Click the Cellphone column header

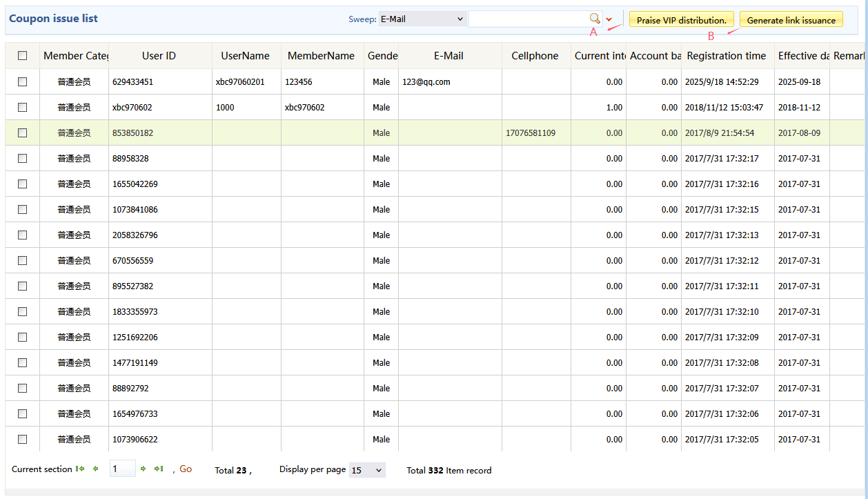point(535,56)
